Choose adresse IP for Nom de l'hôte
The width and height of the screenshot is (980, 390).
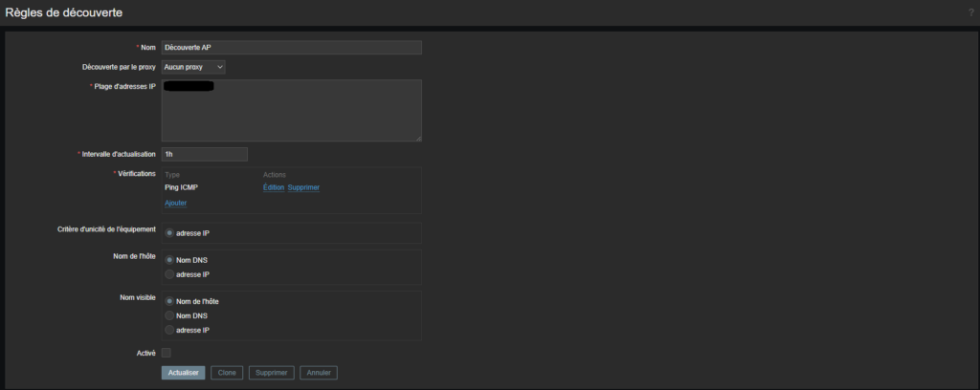pos(170,274)
